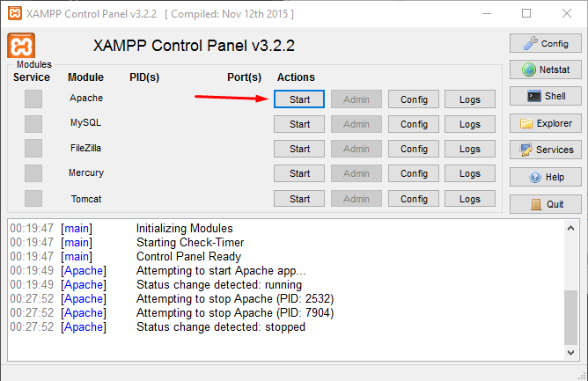The width and height of the screenshot is (588, 381).
Task: Open the Windows Services button
Action: click(545, 150)
